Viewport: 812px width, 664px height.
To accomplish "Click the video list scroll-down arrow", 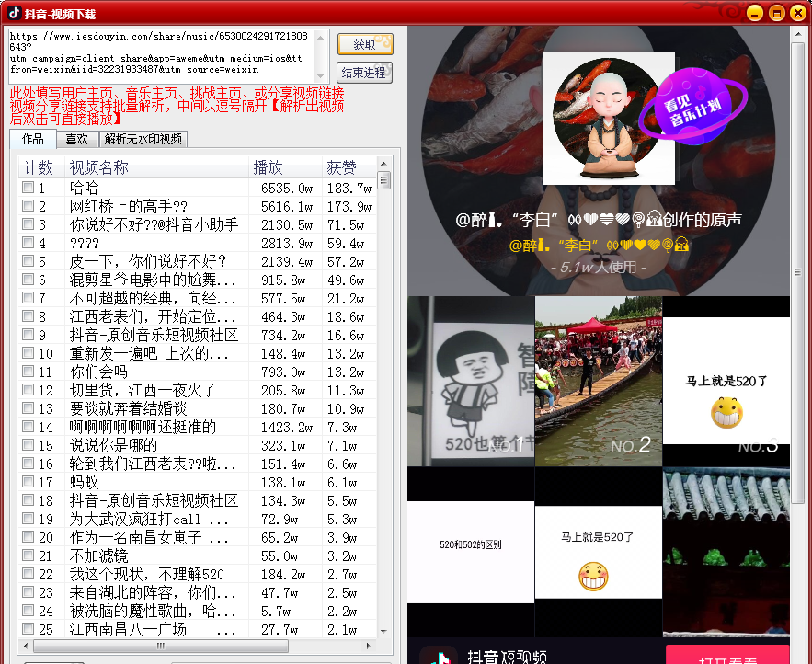I will click(x=383, y=632).
